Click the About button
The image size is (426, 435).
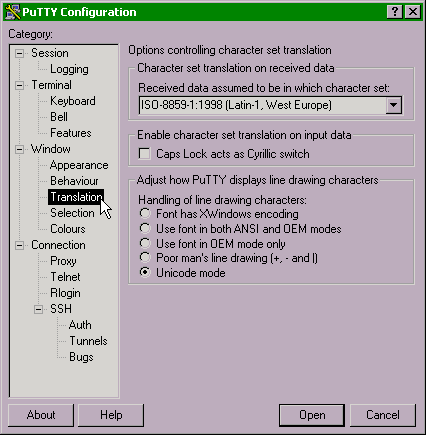(x=41, y=415)
